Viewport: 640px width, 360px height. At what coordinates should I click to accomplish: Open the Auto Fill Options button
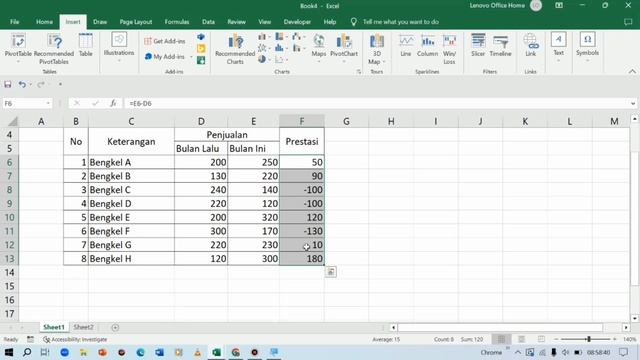[331, 272]
